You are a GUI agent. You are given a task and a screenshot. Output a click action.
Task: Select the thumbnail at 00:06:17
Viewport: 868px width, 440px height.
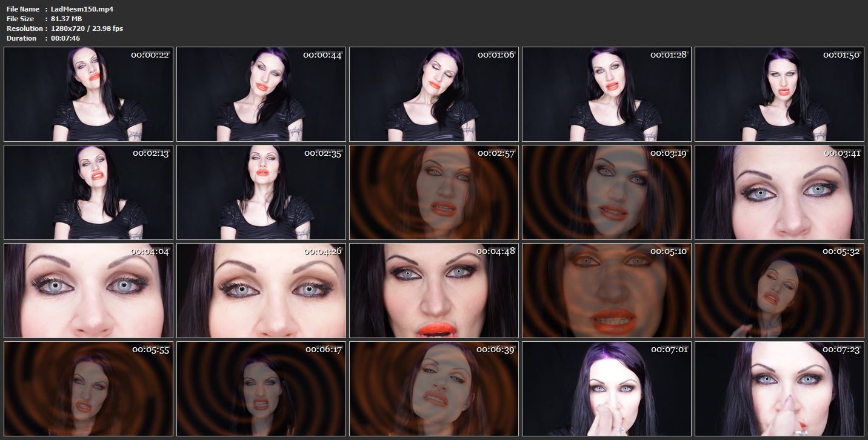pyautogui.click(x=261, y=388)
